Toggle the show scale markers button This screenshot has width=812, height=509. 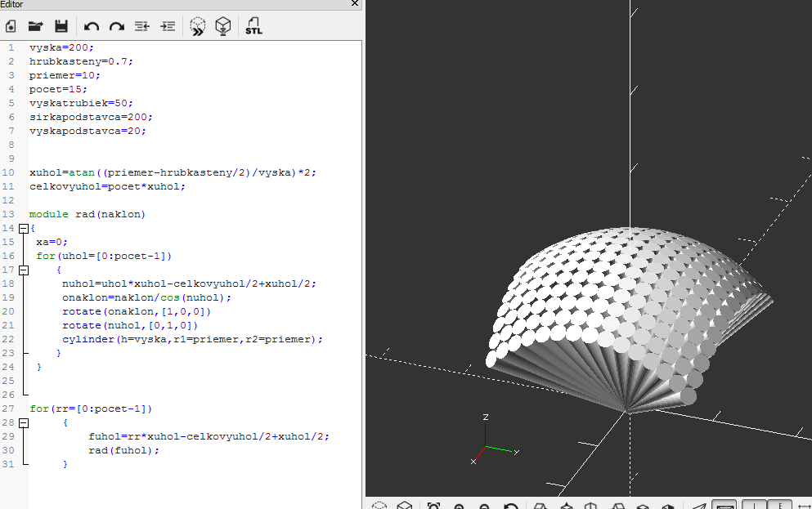click(779, 505)
